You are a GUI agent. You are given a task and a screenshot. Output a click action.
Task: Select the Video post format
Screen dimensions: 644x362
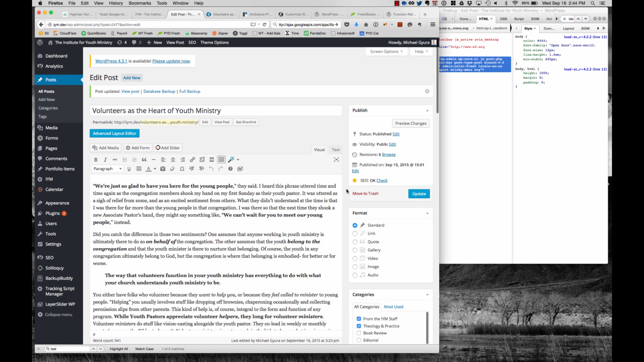tap(355, 258)
